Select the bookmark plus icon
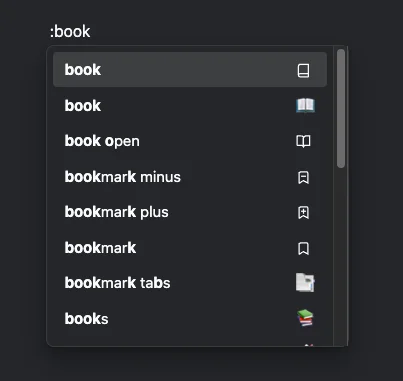 pos(303,213)
